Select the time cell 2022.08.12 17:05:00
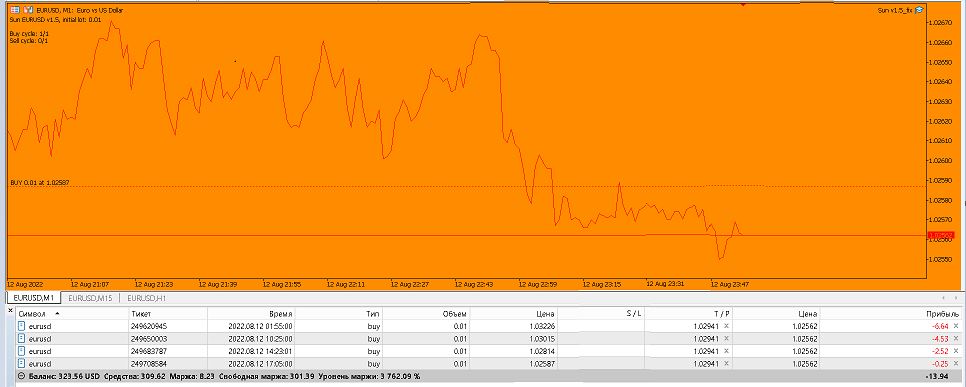Screen dimensions: 966x387 click(251, 364)
